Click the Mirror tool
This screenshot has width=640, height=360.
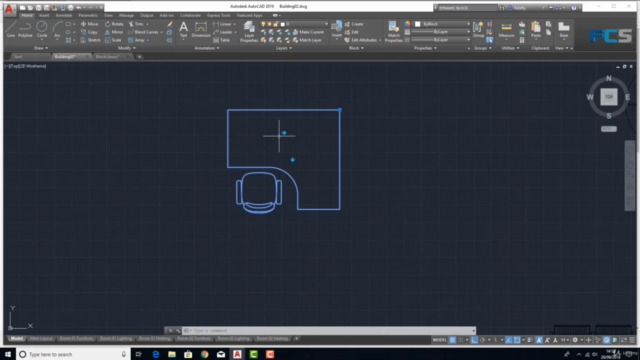(114, 32)
